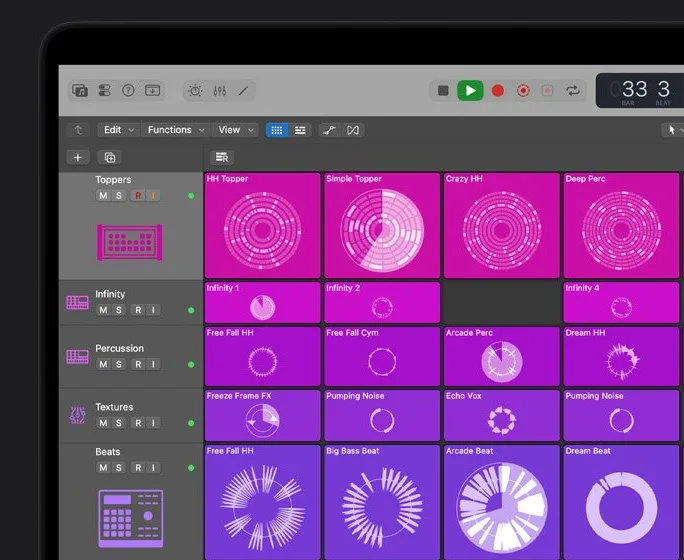
Task: Click the capture recording target icon
Action: [x=523, y=91]
